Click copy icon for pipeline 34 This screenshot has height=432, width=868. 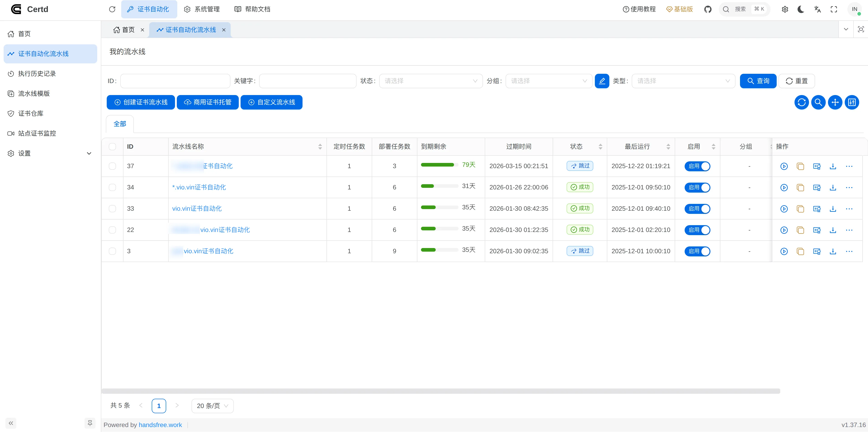coord(800,188)
